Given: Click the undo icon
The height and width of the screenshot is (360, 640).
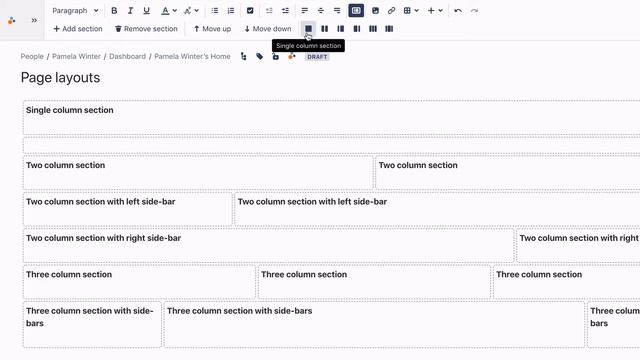Looking at the screenshot, I should 458,11.
